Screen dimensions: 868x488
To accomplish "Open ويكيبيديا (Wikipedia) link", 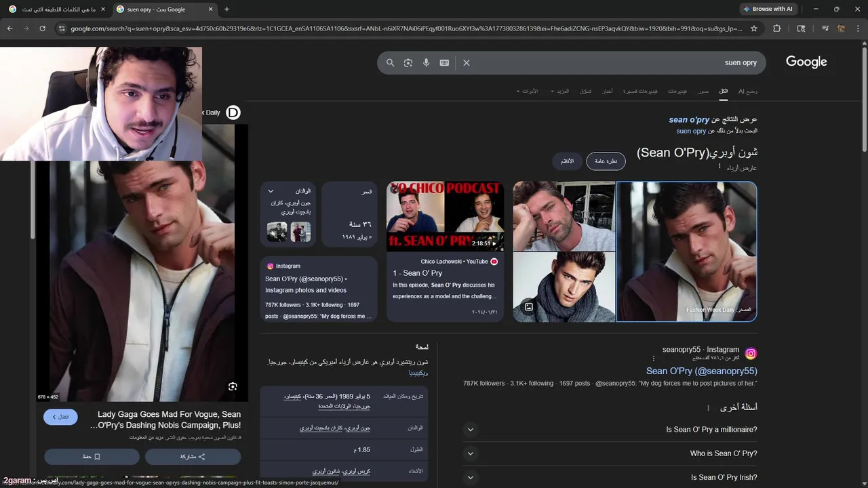I will (x=418, y=373).
